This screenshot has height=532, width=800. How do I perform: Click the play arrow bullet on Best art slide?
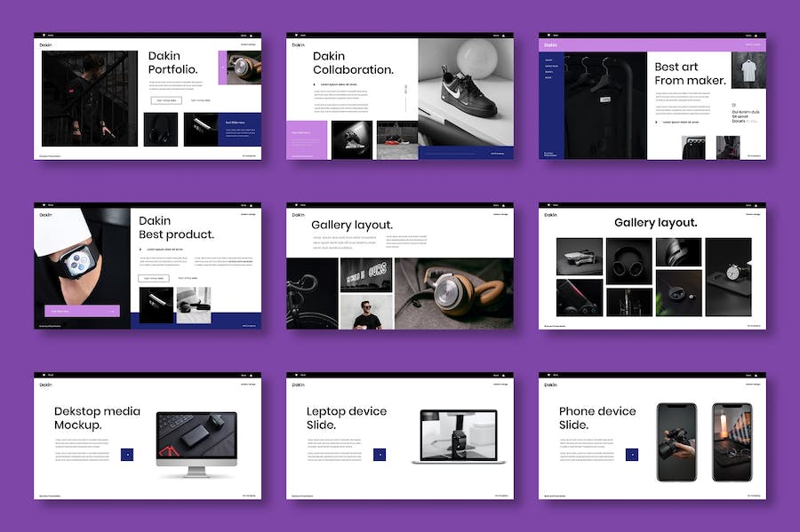pos(657,123)
